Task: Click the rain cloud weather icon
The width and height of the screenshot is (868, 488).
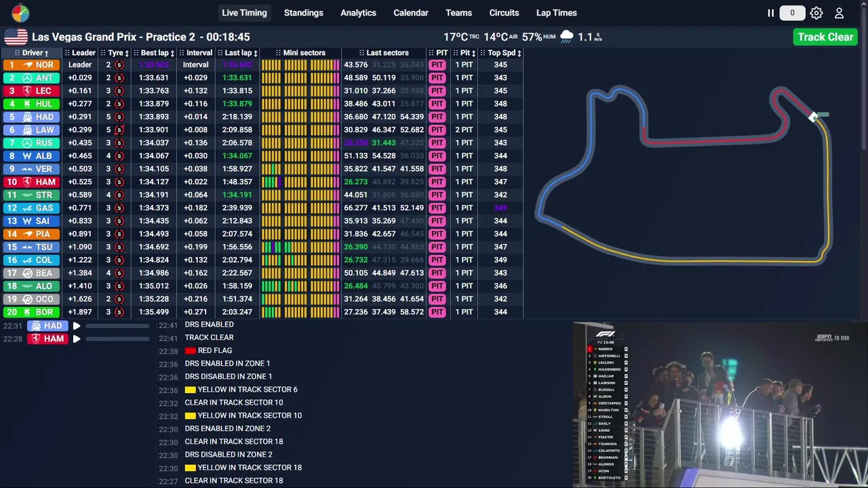Action: pos(567,37)
